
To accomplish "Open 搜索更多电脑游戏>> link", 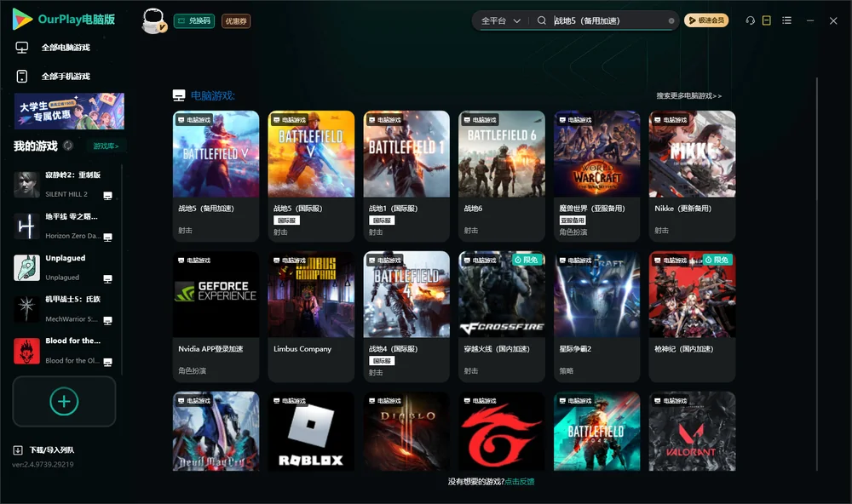I will pyautogui.click(x=688, y=95).
